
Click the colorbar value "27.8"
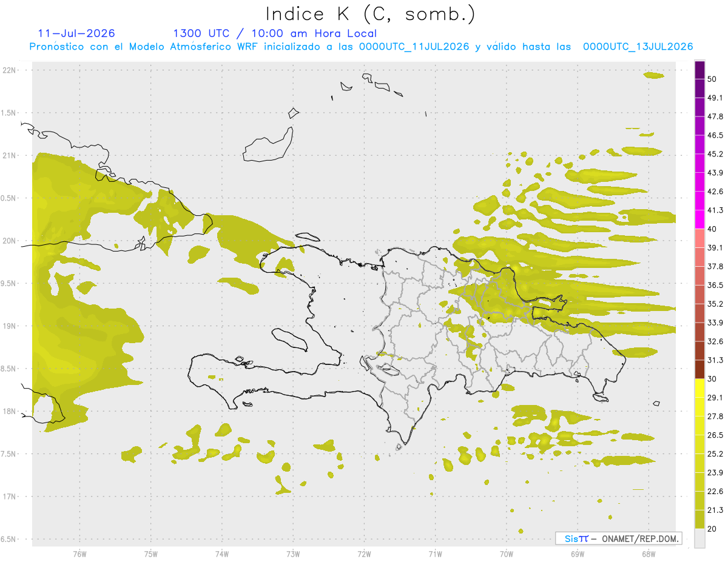(x=715, y=416)
